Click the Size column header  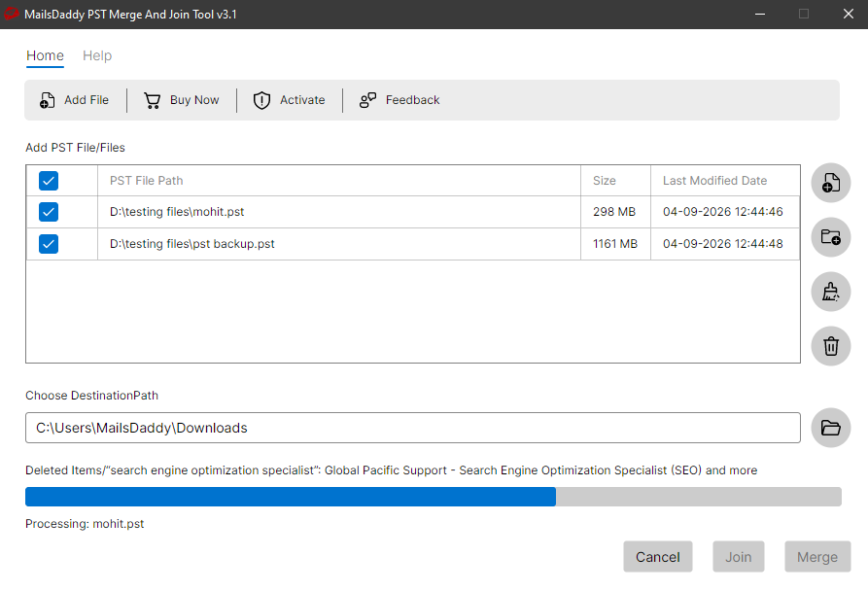(615, 181)
